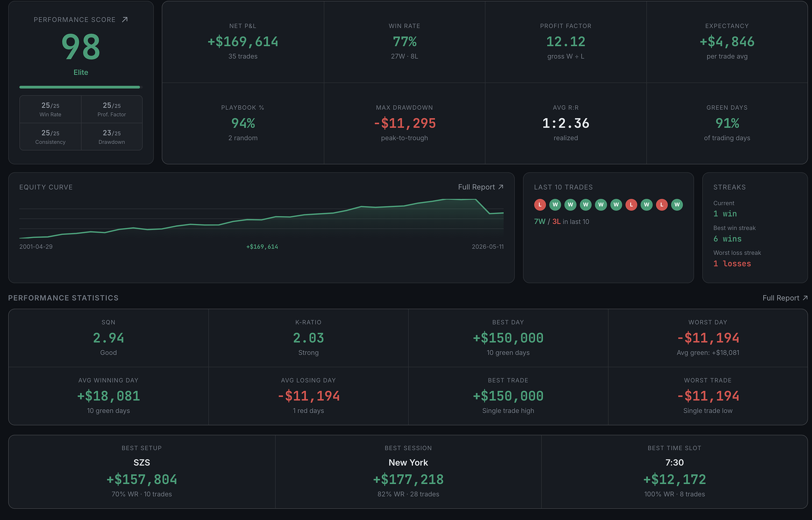Click the 77% Win Rate value

(405, 41)
